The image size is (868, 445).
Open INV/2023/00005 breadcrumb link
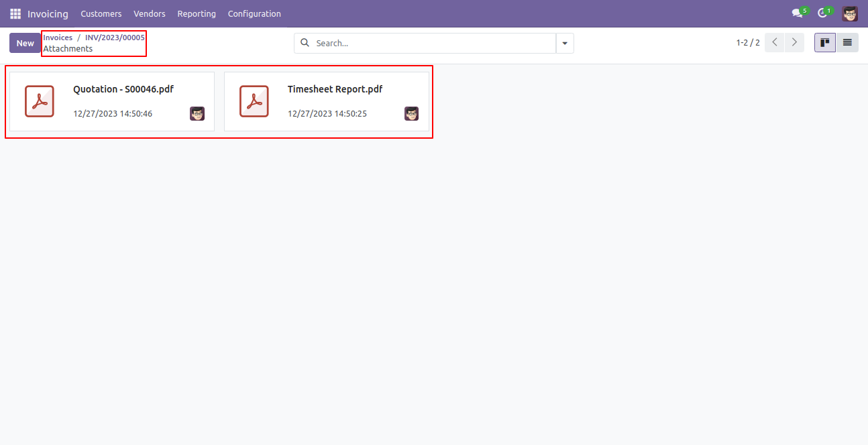tap(115, 38)
